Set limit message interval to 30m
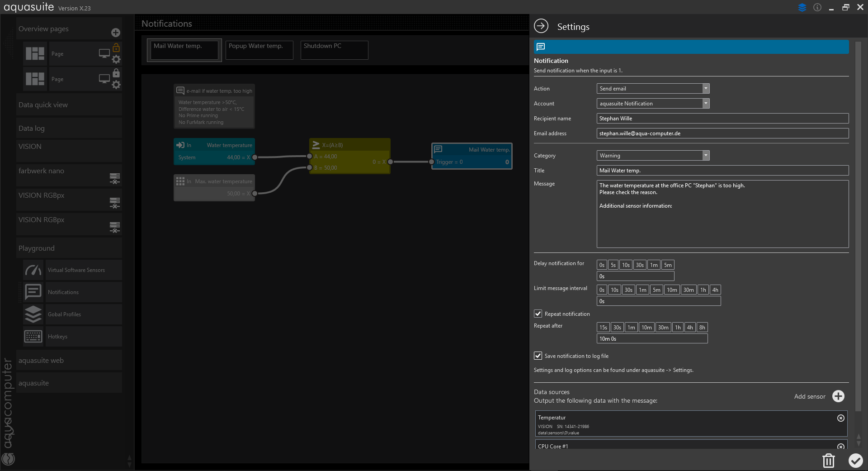The width and height of the screenshot is (868, 471). click(x=689, y=290)
